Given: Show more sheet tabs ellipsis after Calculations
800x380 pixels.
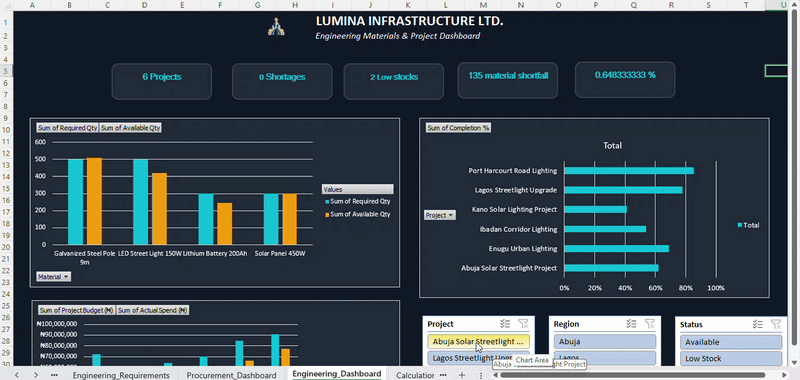Looking at the screenshot, I should tap(444, 375).
